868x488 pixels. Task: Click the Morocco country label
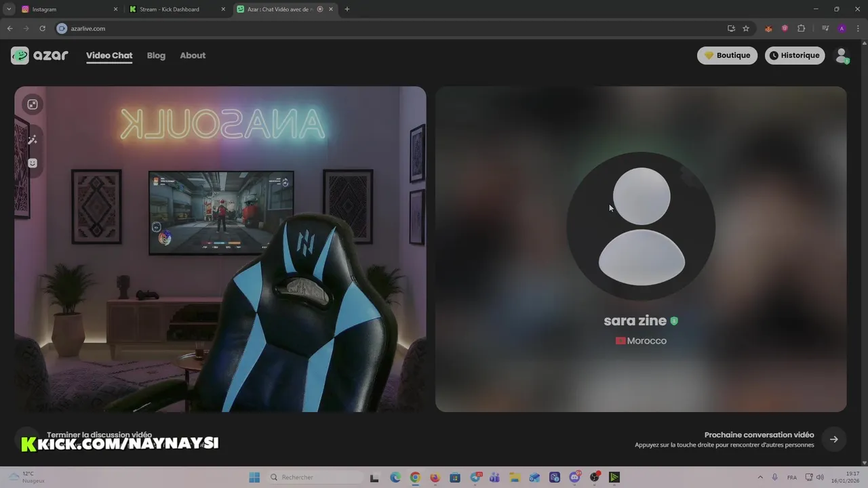tap(641, 341)
